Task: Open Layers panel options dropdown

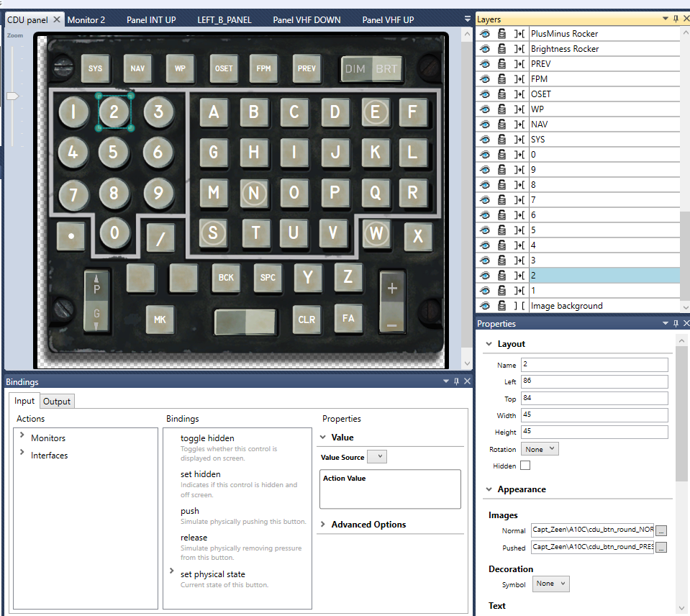Action: (666, 19)
